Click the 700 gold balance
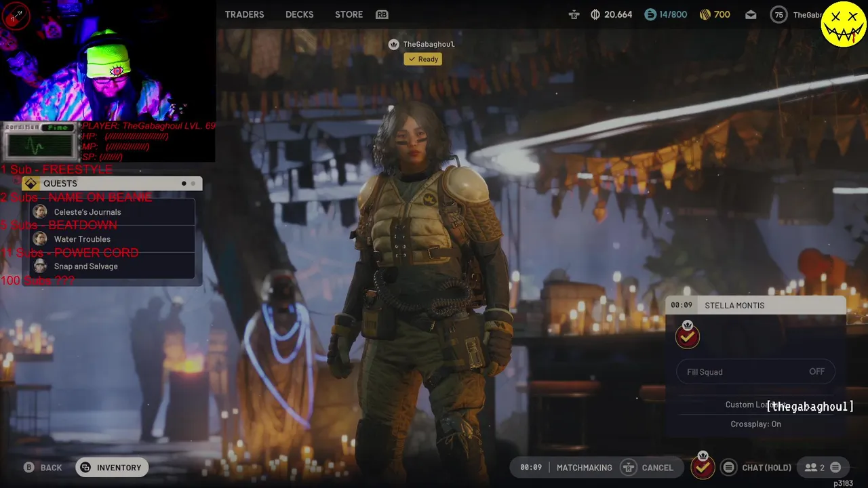This screenshot has width=868, height=488. [x=722, y=14]
